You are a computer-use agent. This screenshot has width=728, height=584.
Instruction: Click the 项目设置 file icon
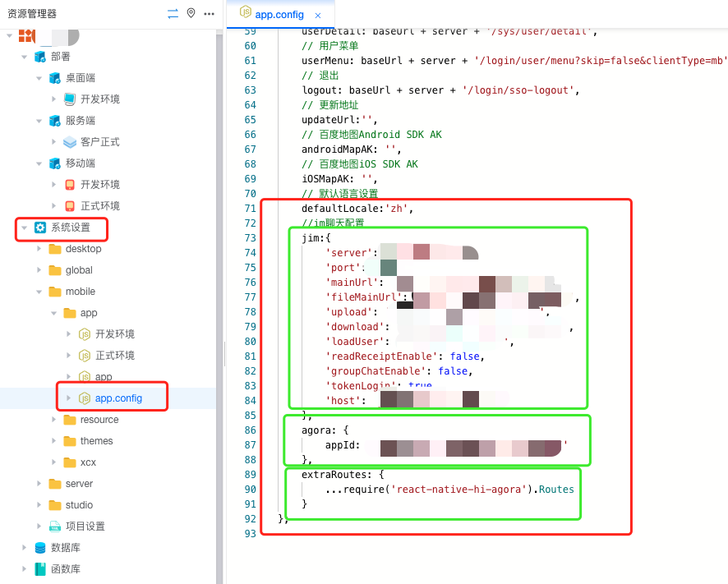55,527
